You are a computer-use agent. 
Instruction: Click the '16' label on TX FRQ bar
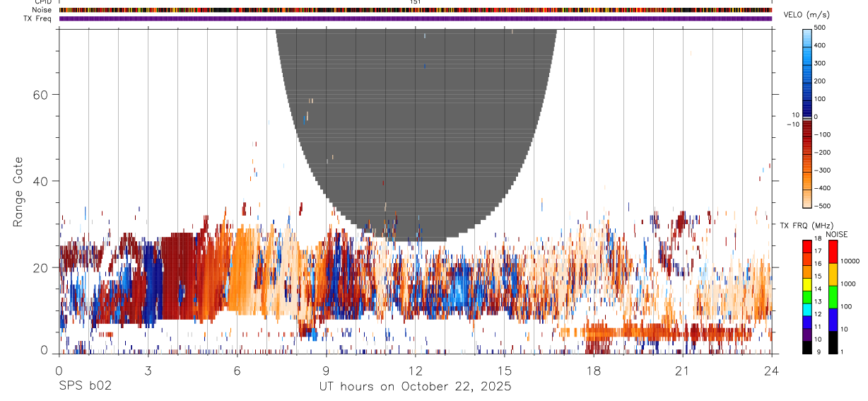pyautogui.click(x=818, y=264)
